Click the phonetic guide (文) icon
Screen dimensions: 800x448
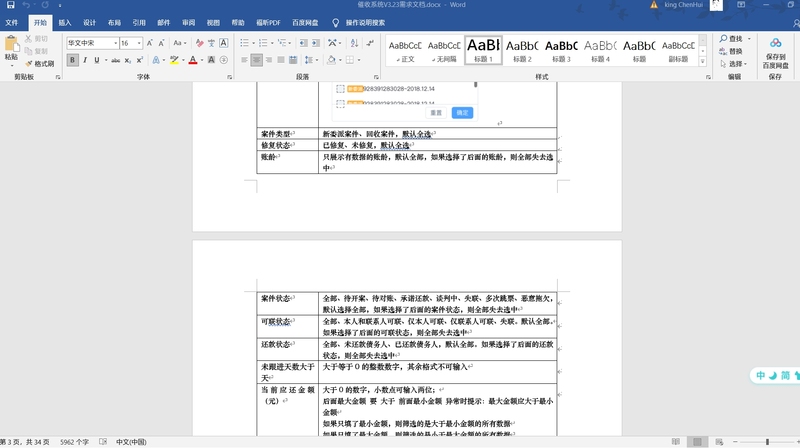coord(211,43)
